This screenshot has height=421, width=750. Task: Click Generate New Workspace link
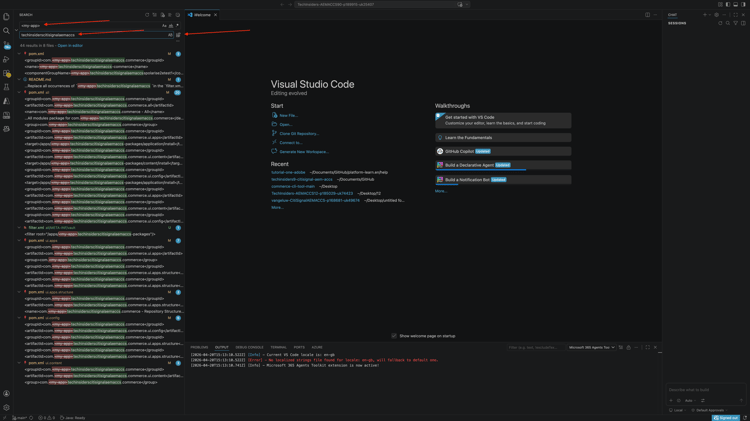(304, 152)
